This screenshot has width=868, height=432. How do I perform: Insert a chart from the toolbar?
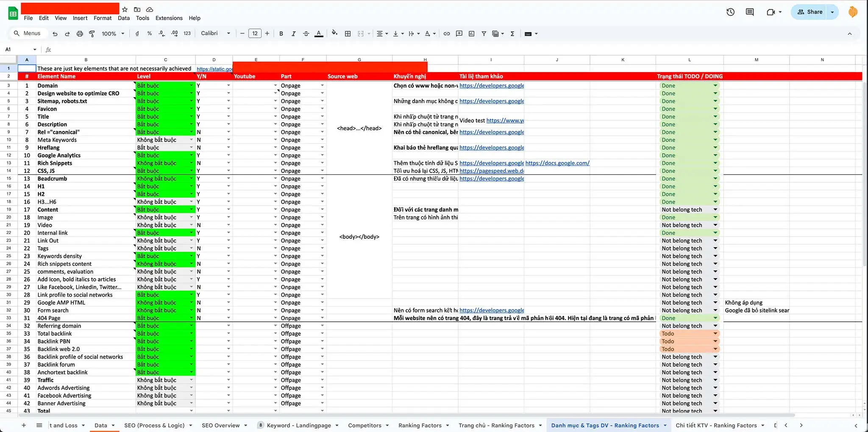pyautogui.click(x=471, y=34)
